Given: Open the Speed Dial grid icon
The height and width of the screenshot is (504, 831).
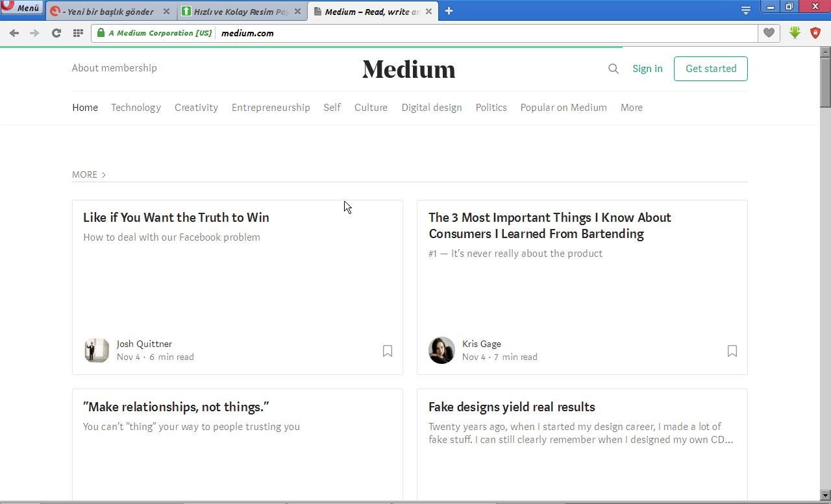Looking at the screenshot, I should click(x=78, y=33).
